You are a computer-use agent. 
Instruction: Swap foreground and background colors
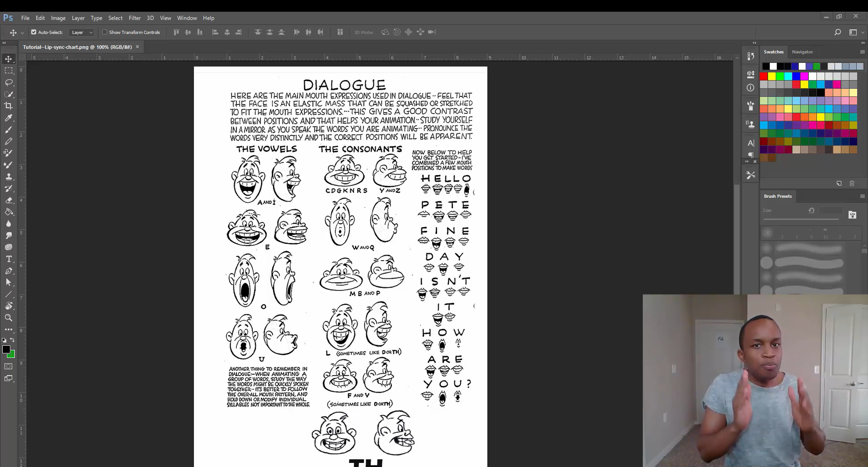[x=12, y=340]
